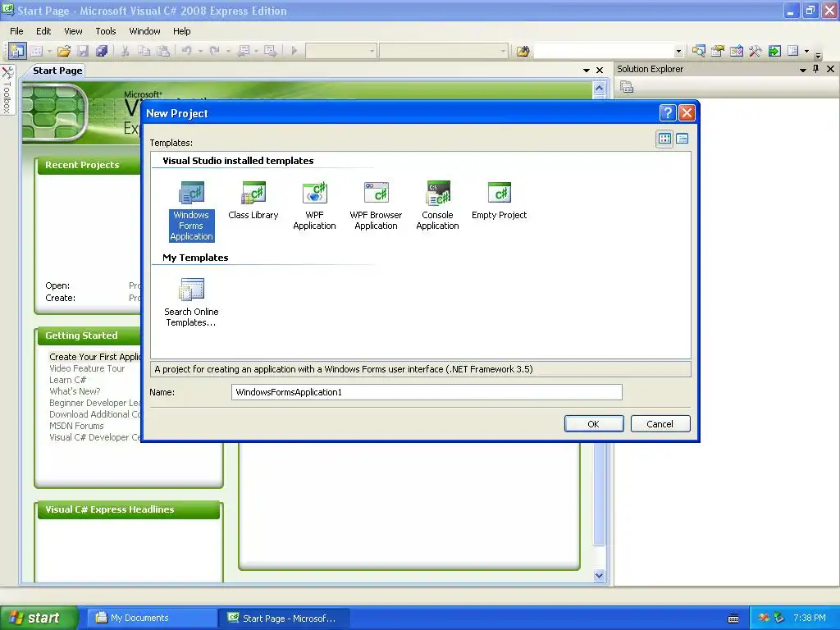Click the Redo toolbar icon
This screenshot has height=630, width=840.
[x=215, y=51]
